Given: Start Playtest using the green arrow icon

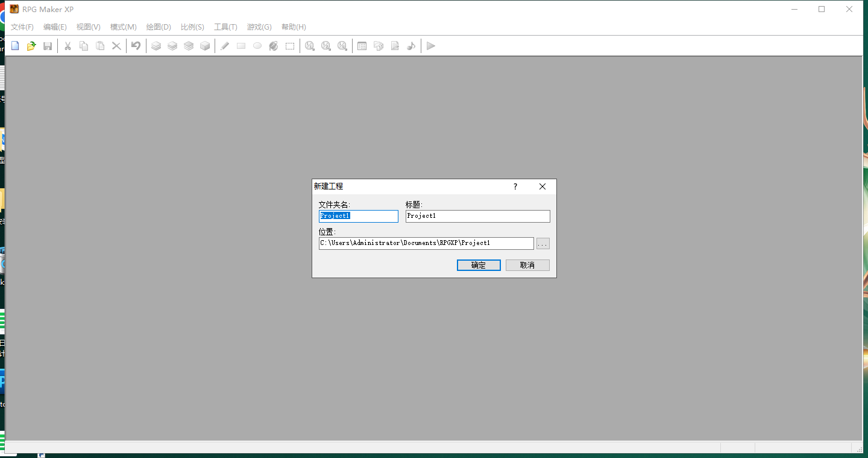Looking at the screenshot, I should (430, 45).
